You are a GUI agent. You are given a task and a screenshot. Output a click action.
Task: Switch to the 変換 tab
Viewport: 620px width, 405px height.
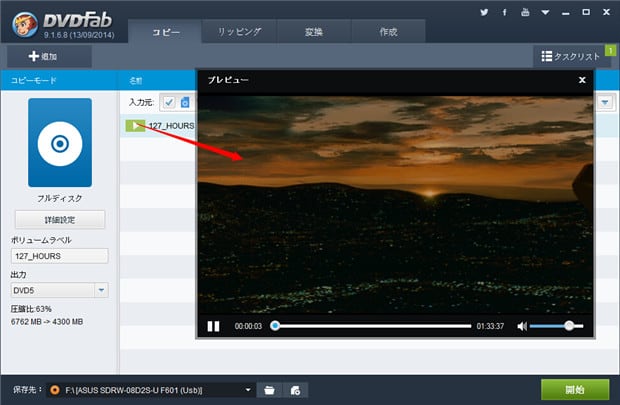point(313,32)
